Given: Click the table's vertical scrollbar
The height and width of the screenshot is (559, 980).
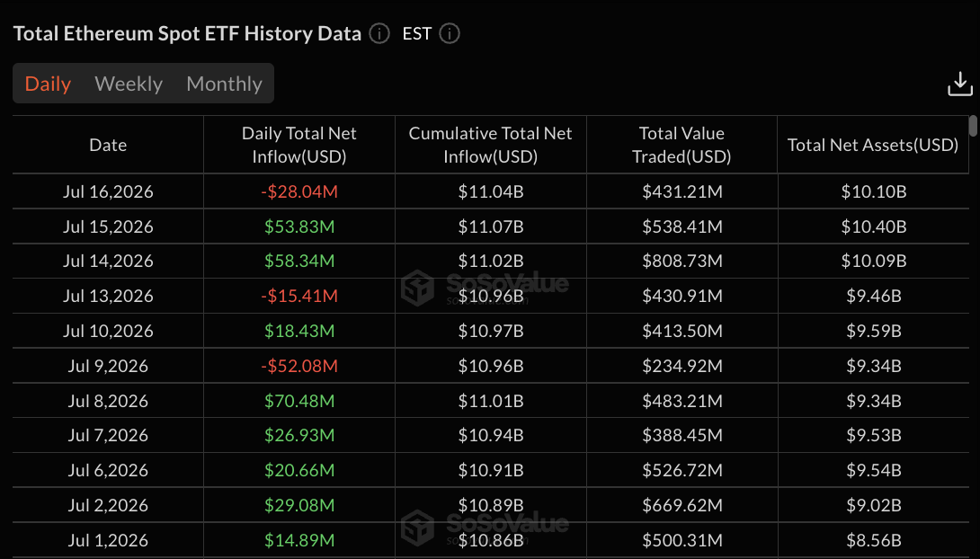Looking at the screenshot, I should tap(973, 126).
